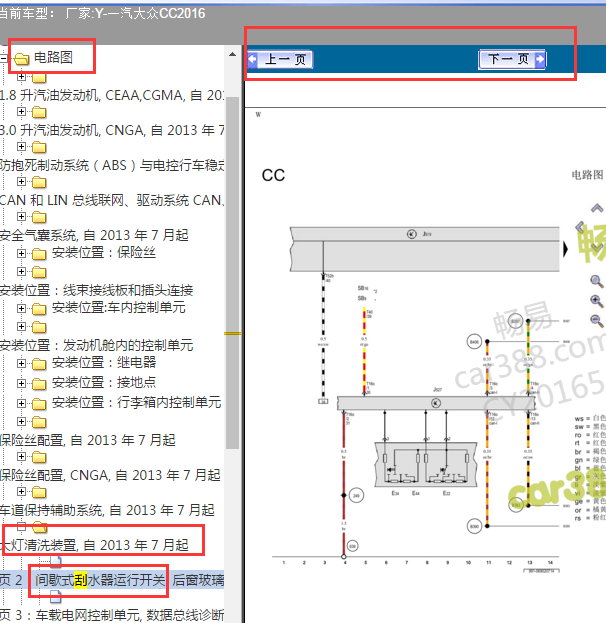Expand the 安全气囊系统 folder node
606x623 pixels.
tap(21, 217)
